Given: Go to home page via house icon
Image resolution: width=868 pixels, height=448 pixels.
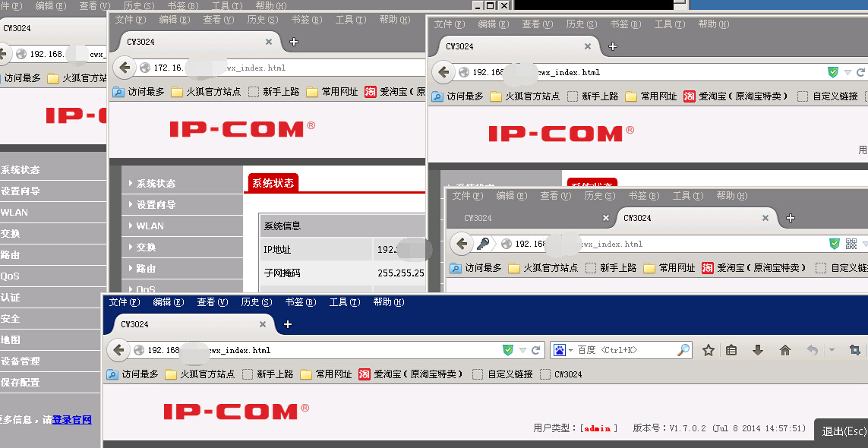Looking at the screenshot, I should tap(785, 350).
